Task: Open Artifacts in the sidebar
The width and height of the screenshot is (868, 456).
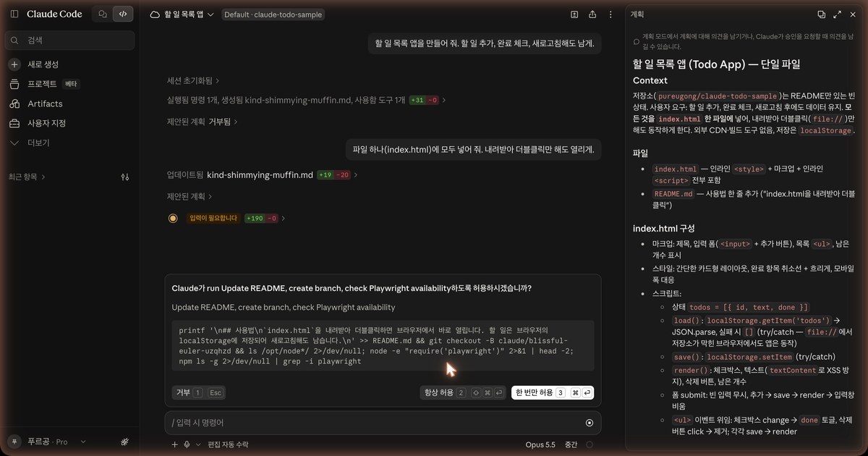Action: (45, 104)
